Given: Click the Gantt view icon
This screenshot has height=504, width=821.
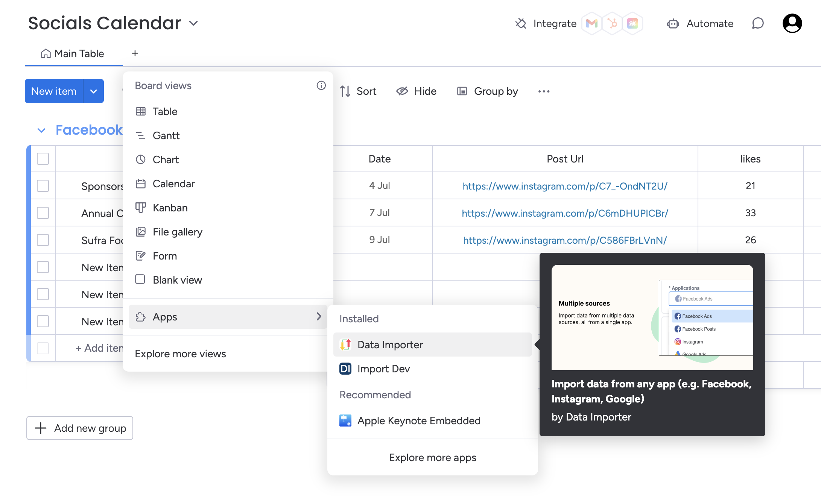Looking at the screenshot, I should [141, 135].
